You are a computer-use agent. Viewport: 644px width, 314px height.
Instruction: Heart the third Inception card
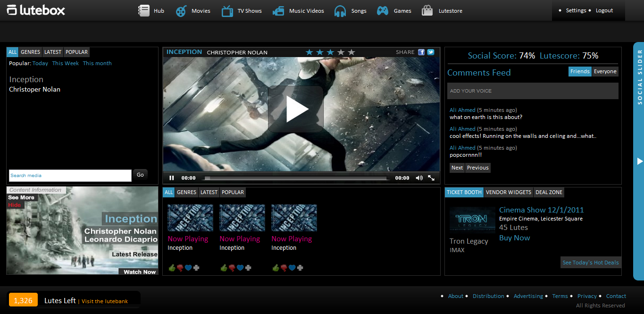pyautogui.click(x=292, y=268)
